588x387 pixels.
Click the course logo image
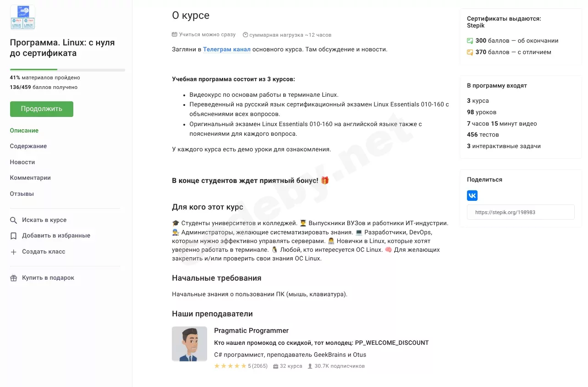(22, 17)
